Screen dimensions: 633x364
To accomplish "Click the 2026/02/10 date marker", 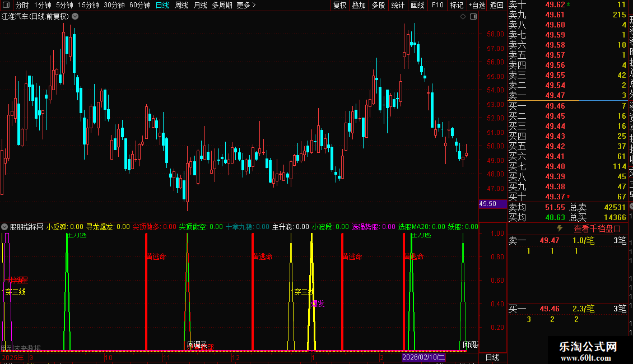I will pyautogui.click(x=423, y=357).
